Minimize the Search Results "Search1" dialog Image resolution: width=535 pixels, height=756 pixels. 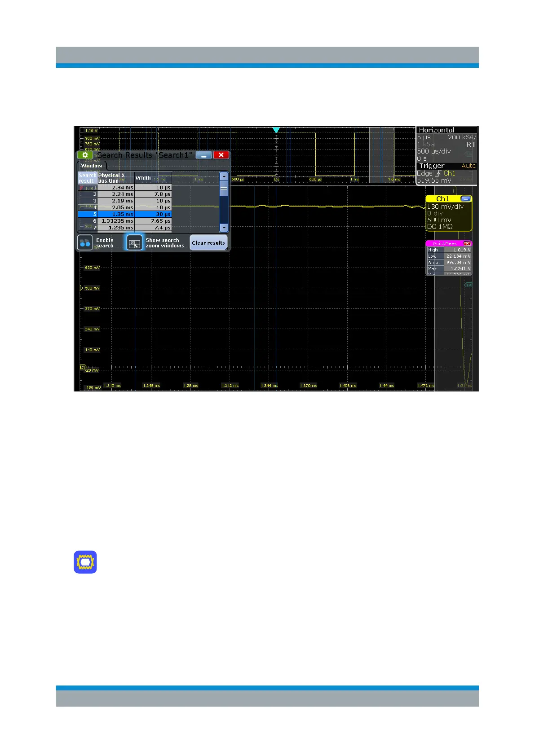(x=204, y=155)
